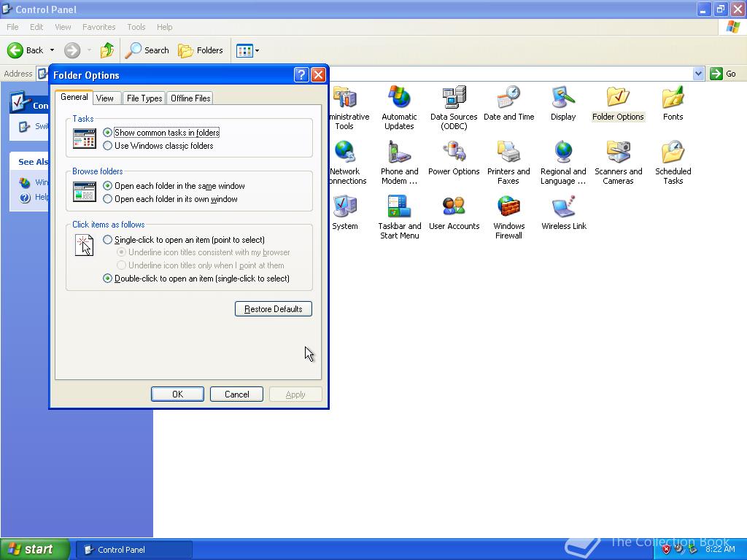Open Printers and Faxes icon

coord(508,163)
